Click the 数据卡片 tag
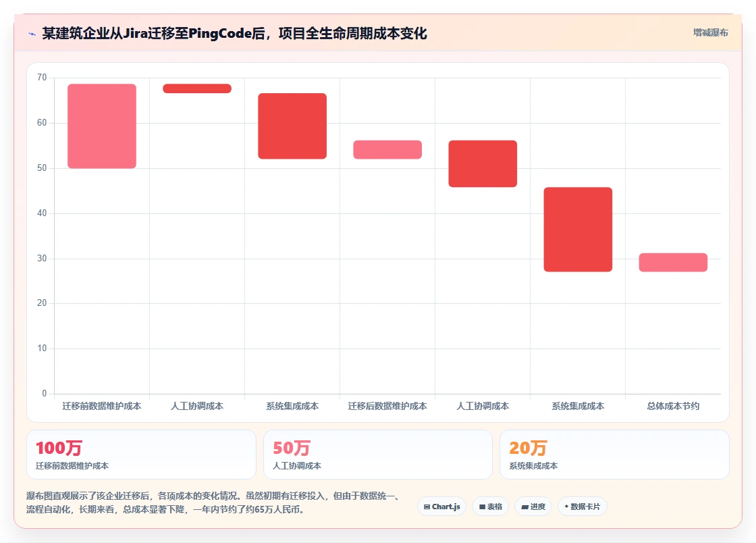The image size is (756, 543). [583, 507]
